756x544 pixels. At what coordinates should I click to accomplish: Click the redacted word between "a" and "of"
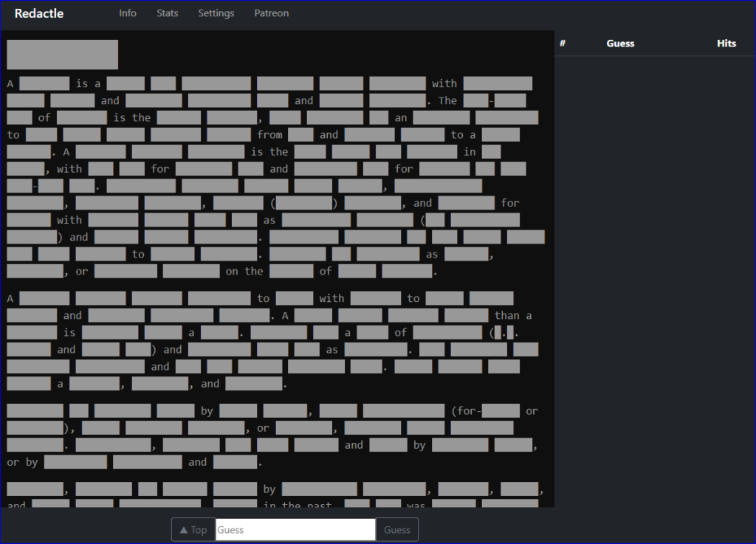[x=372, y=332]
